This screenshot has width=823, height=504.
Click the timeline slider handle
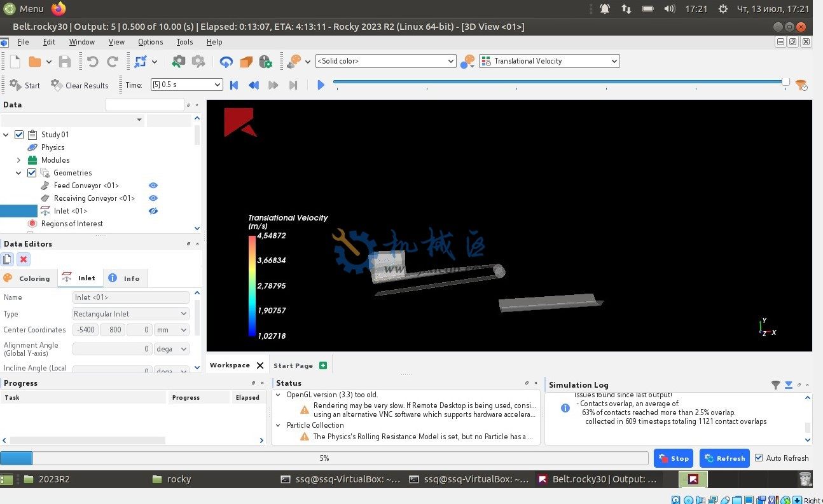[x=785, y=82]
